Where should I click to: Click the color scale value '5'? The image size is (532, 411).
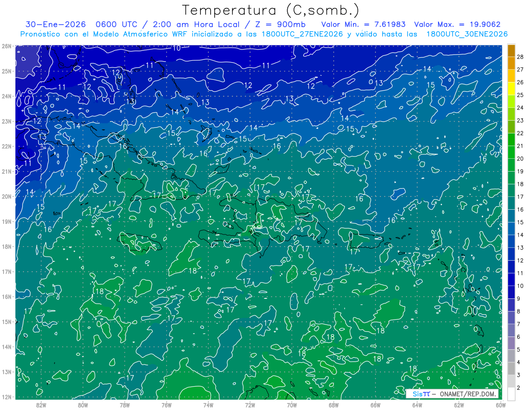[x=519, y=350]
